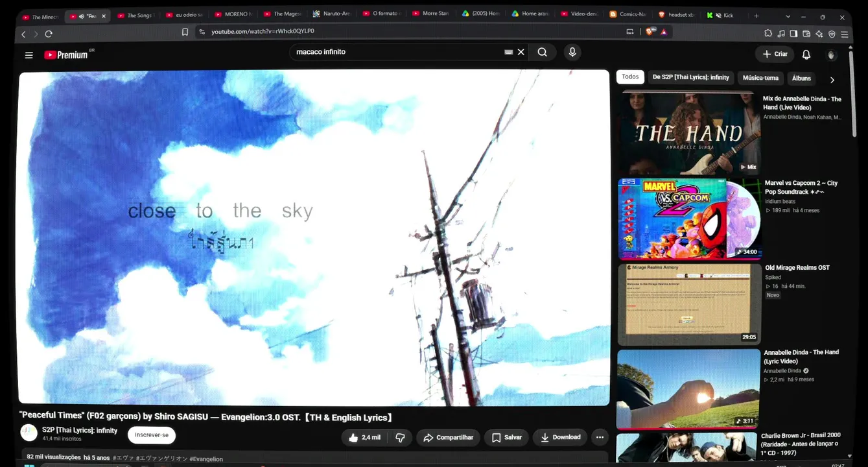This screenshot has height=467, width=868.
Task: Open the Mix de Annabelle Dinda title
Action: tap(802, 103)
